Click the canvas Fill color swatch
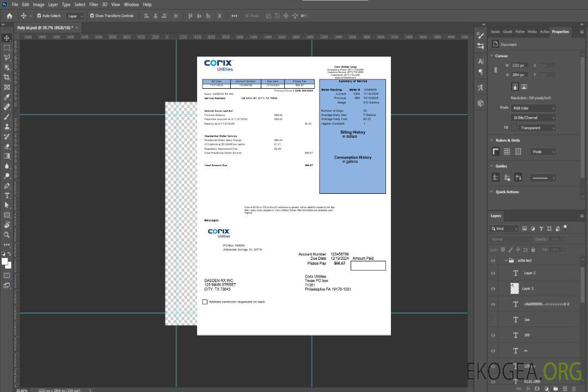588x392 pixels. [514, 128]
